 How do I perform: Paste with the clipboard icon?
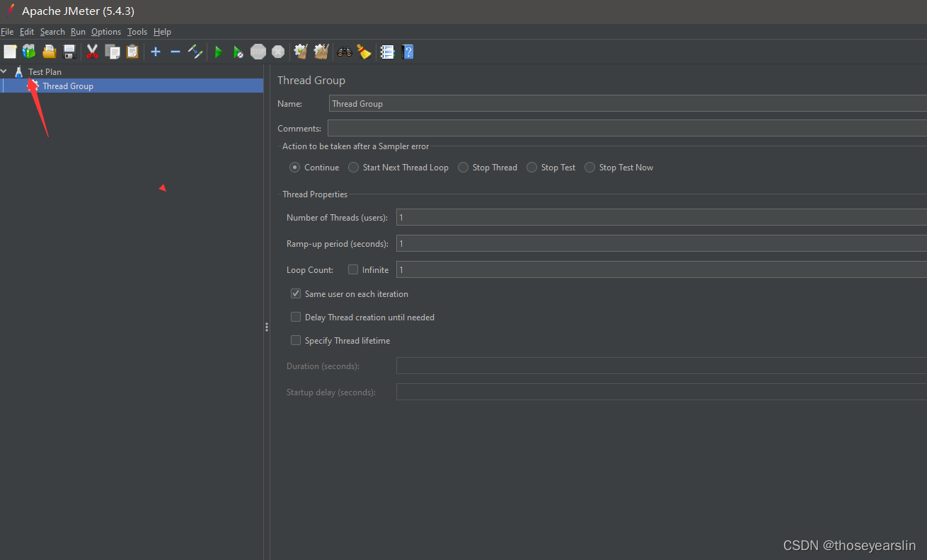(x=132, y=52)
